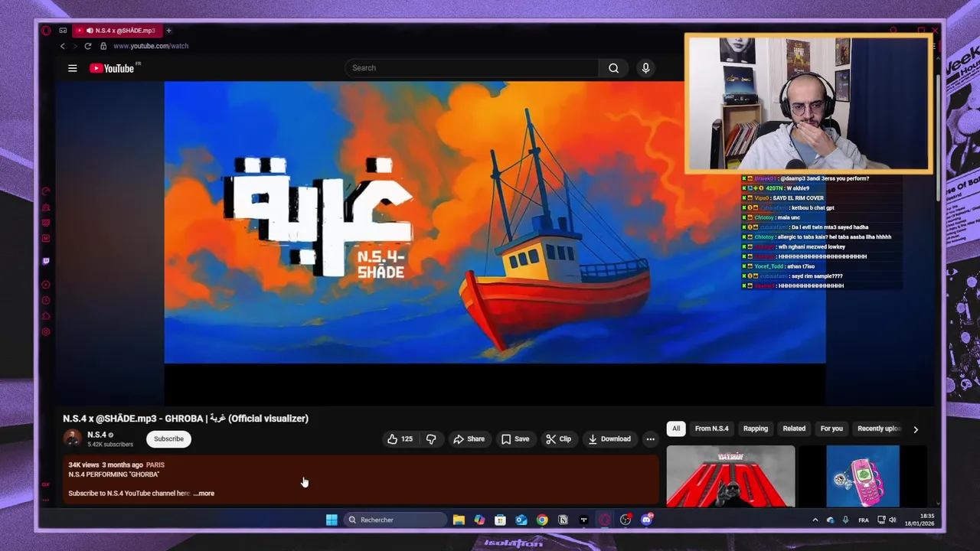Save the video to a playlist
Viewport: 980px width, 551px height.
point(514,439)
